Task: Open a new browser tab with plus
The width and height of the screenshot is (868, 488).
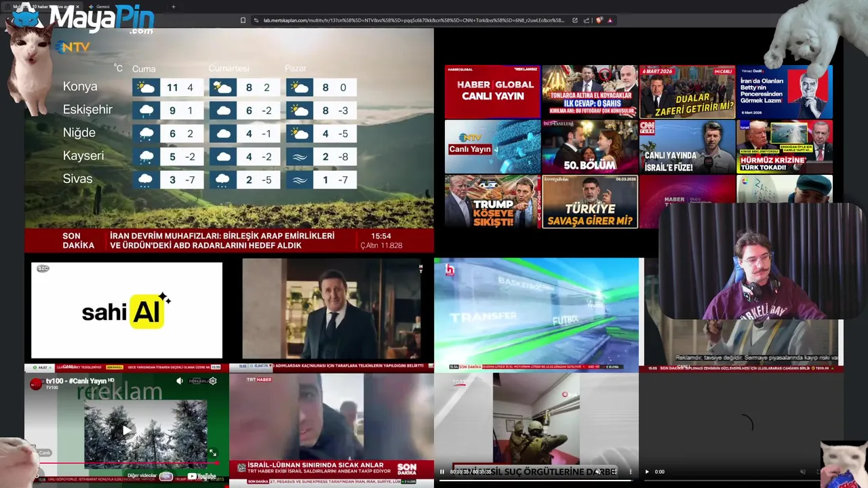Action: click(x=174, y=7)
